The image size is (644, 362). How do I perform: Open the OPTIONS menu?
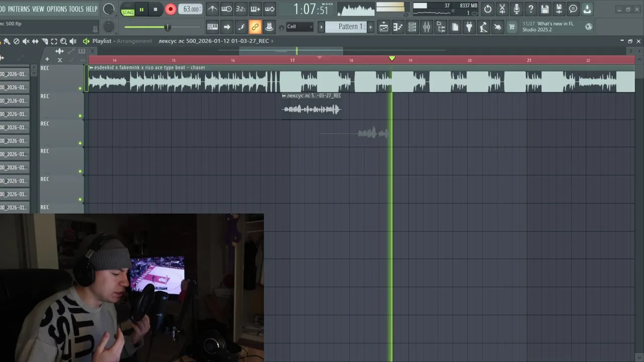click(57, 9)
